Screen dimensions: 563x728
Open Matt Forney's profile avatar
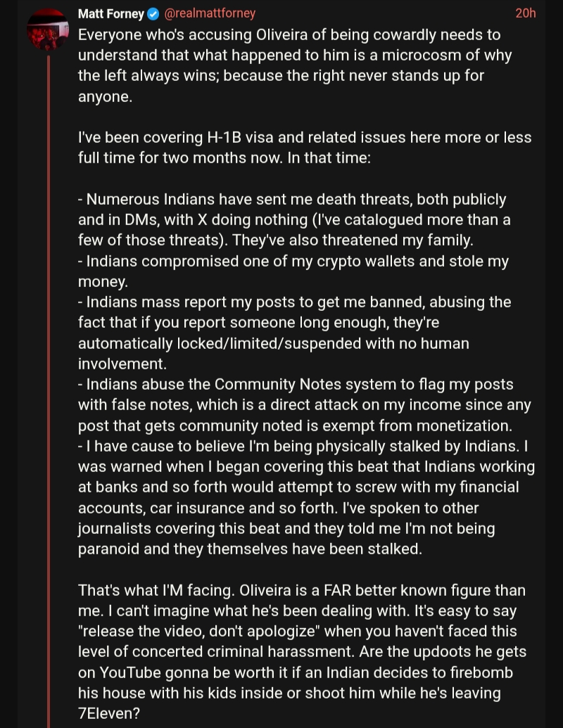point(48,30)
